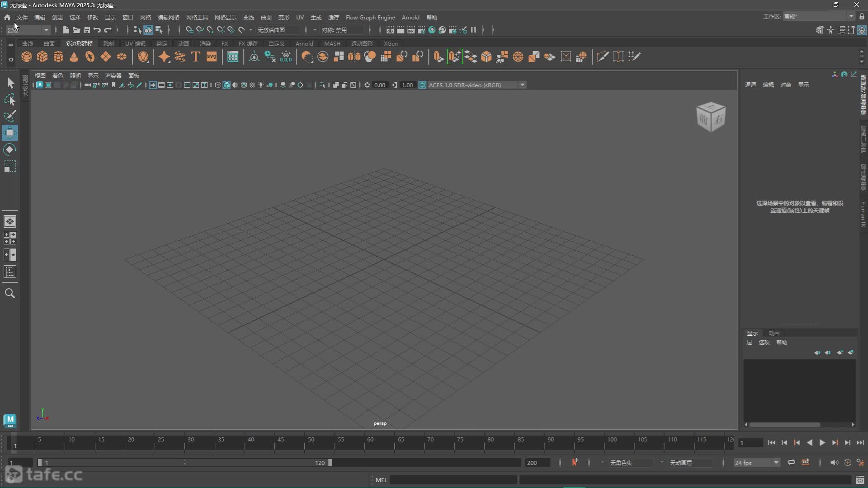Toggle playback loop mode button
Image resolution: width=868 pixels, height=488 pixels.
791,462
